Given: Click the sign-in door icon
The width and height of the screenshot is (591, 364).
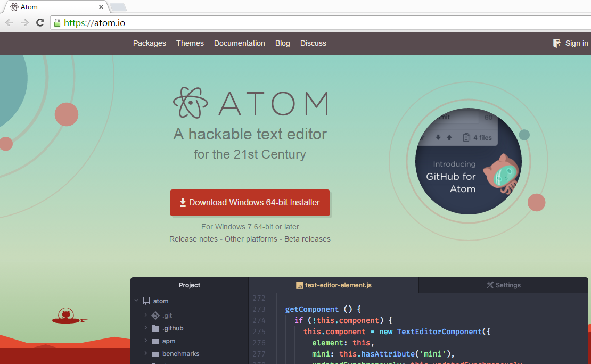Looking at the screenshot, I should tap(557, 43).
